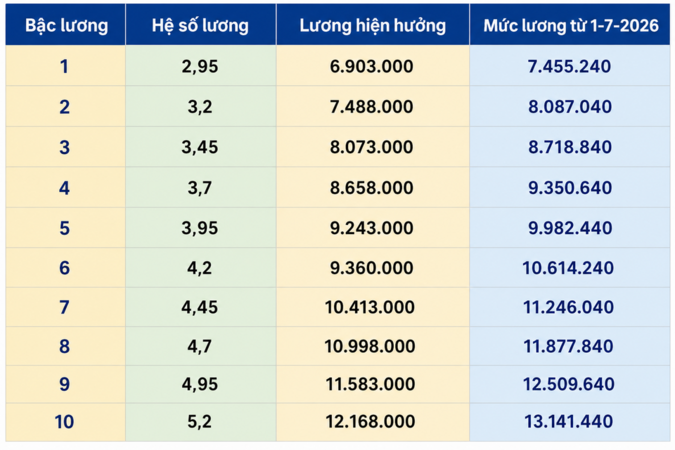
Task: Select the 9.982.440 salary cell
Action: click(x=570, y=228)
